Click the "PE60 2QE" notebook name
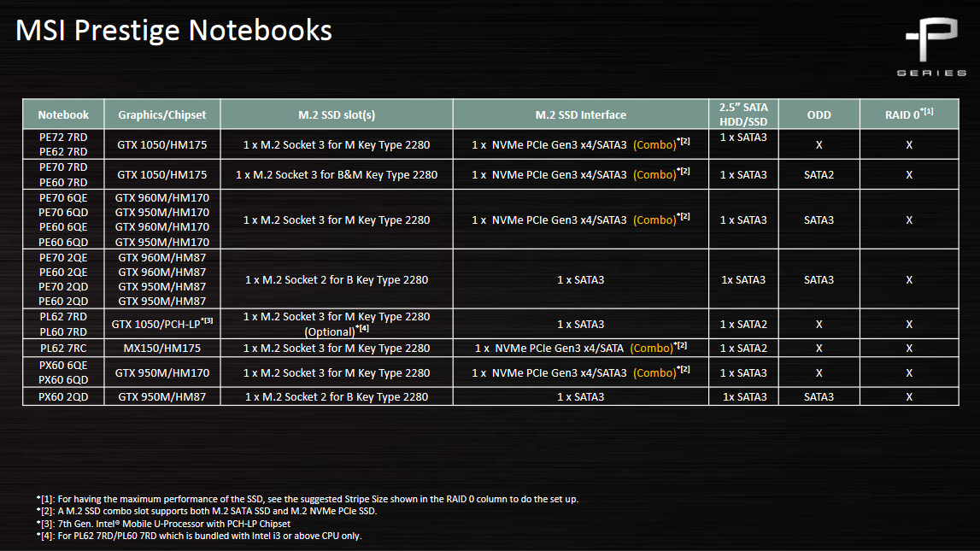980x551 pixels. click(63, 273)
